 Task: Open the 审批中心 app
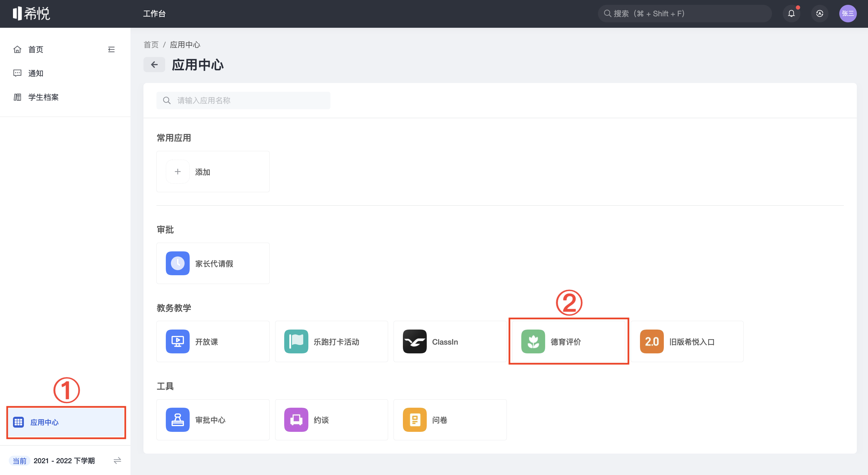tap(213, 420)
